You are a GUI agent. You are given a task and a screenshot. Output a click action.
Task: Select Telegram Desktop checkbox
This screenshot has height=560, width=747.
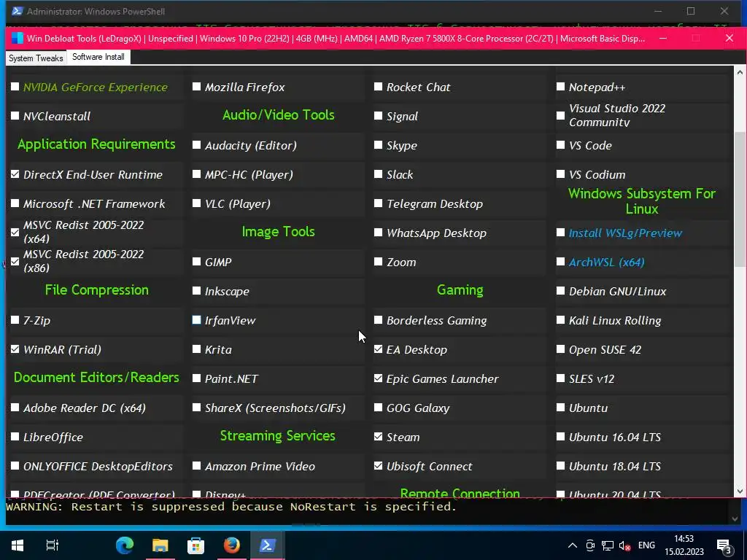379,203
